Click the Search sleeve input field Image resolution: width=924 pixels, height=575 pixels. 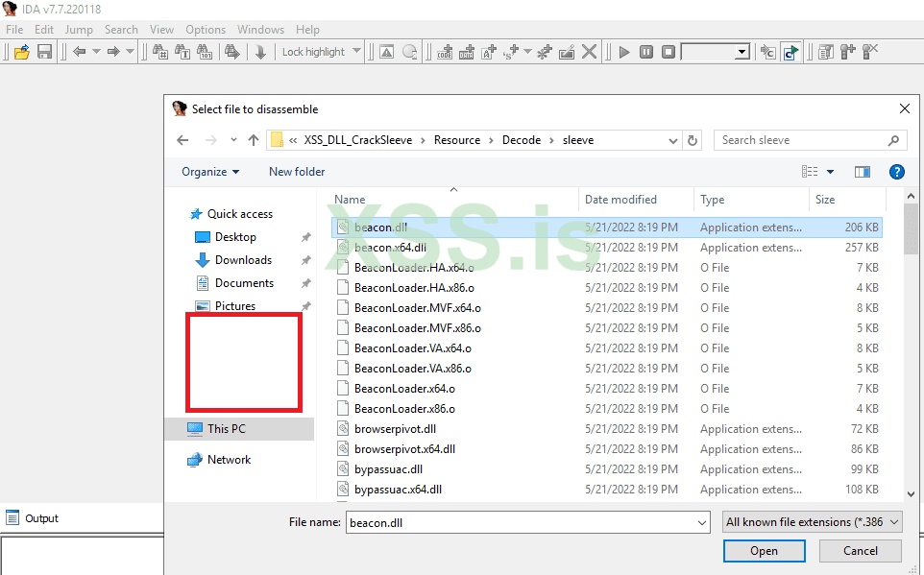coord(810,140)
